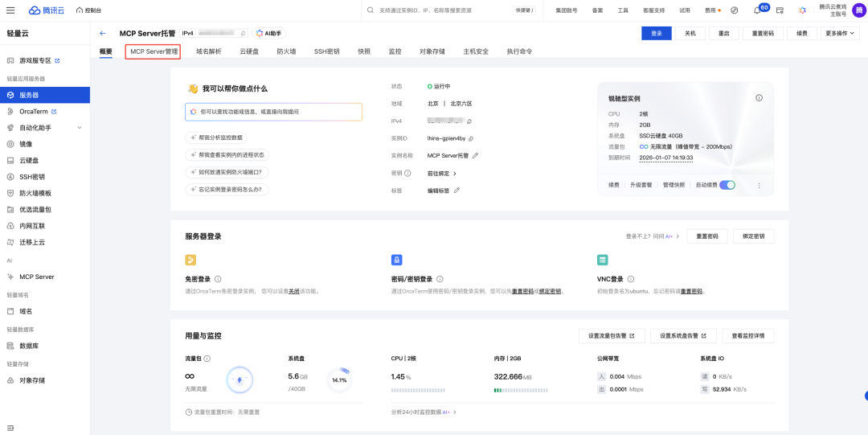Open the 主机安全 tab

(x=476, y=51)
